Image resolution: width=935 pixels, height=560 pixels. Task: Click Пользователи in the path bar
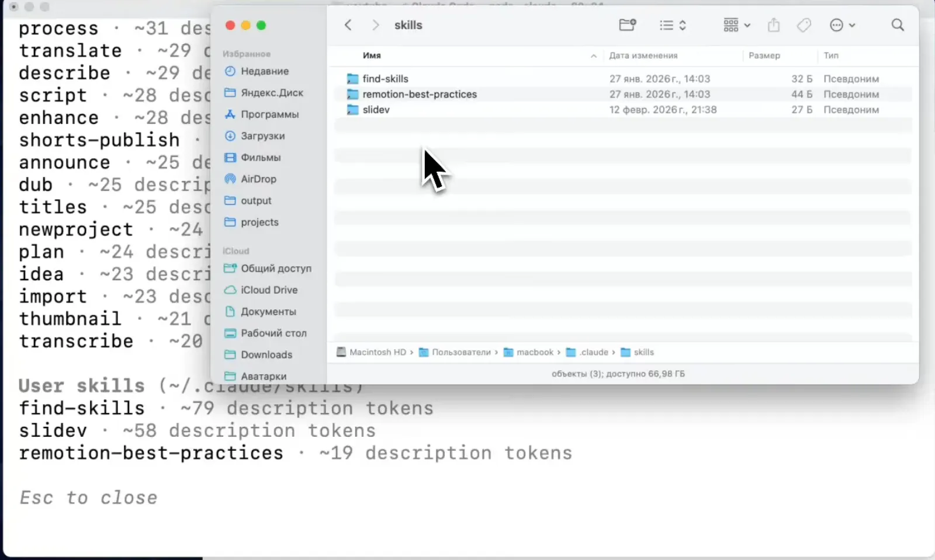pyautogui.click(x=455, y=352)
